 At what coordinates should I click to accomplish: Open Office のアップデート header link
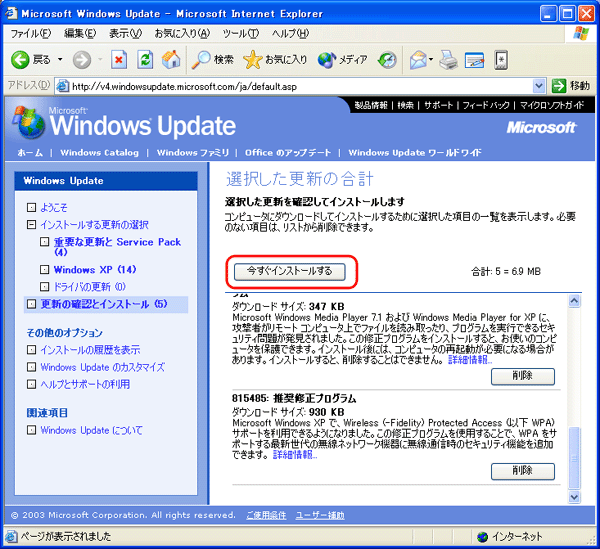coord(288,153)
